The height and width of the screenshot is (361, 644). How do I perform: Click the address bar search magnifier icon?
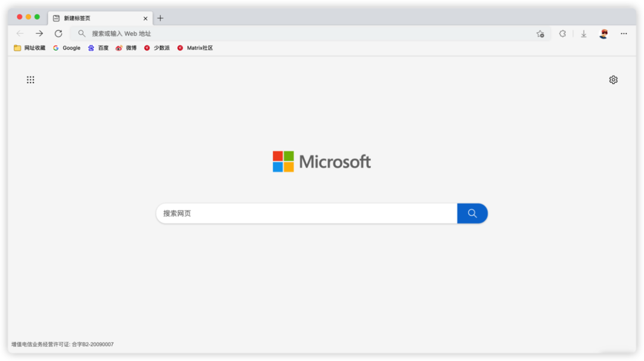pyautogui.click(x=82, y=33)
